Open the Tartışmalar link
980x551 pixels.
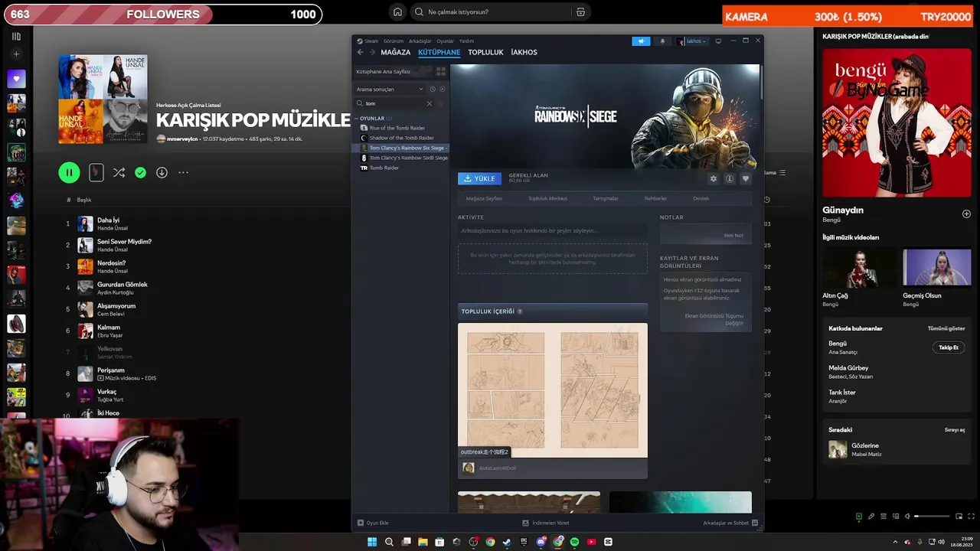[x=606, y=198]
